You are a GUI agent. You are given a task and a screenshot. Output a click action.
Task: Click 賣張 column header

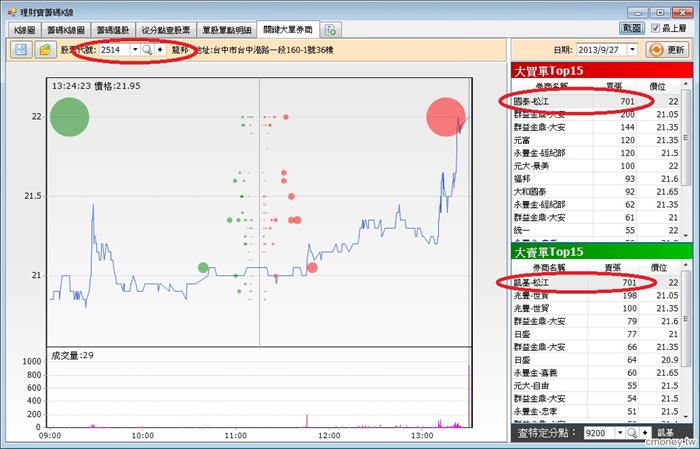[x=612, y=268]
